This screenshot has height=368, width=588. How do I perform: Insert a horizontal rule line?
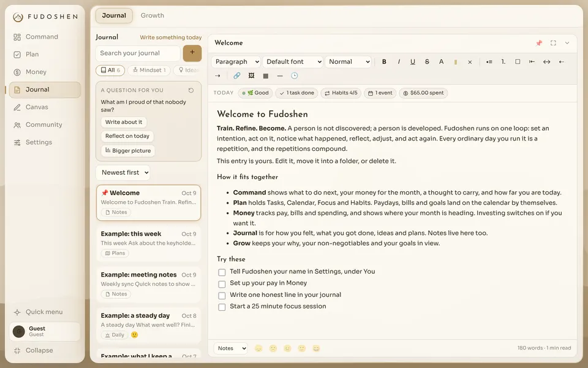[x=280, y=76]
